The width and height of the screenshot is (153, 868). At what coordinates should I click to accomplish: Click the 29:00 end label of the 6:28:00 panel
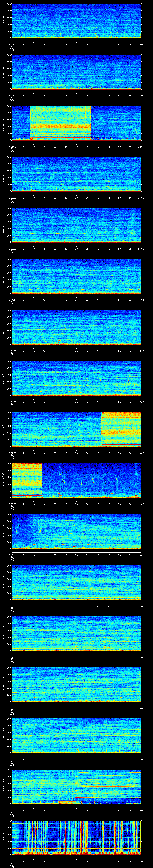pyautogui.click(x=141, y=504)
